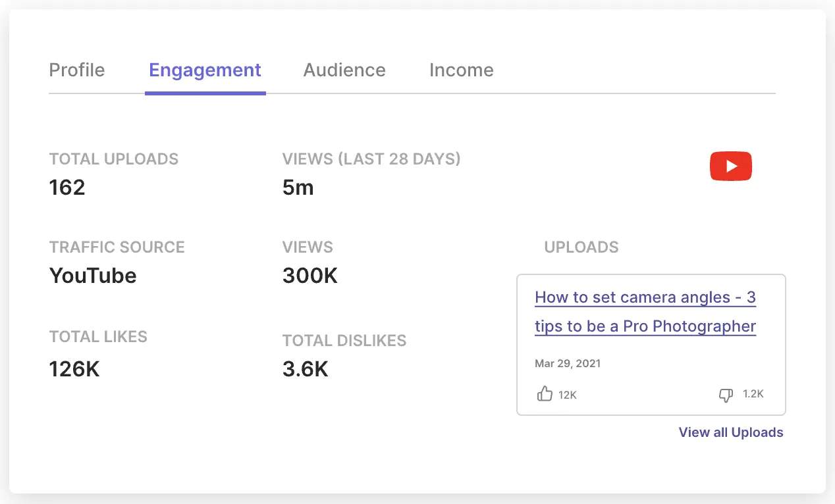The height and width of the screenshot is (504, 835).
Task: Go to the Income tab
Action: [x=462, y=70]
